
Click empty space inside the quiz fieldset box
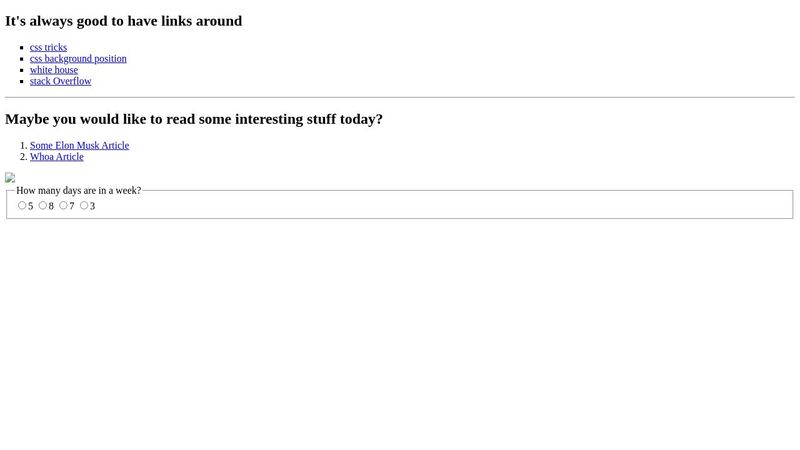click(x=450, y=205)
